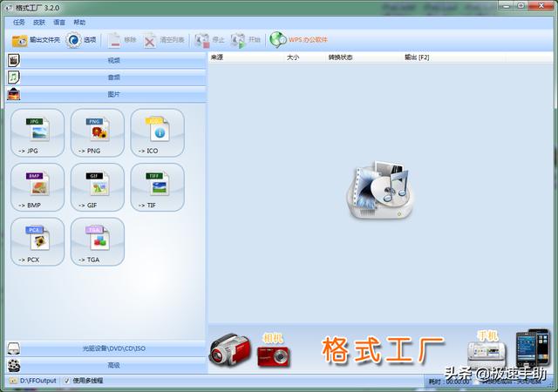Click the video filmstrip icon beside 视频
Image resolution: width=558 pixels, height=392 pixels.
(14, 60)
